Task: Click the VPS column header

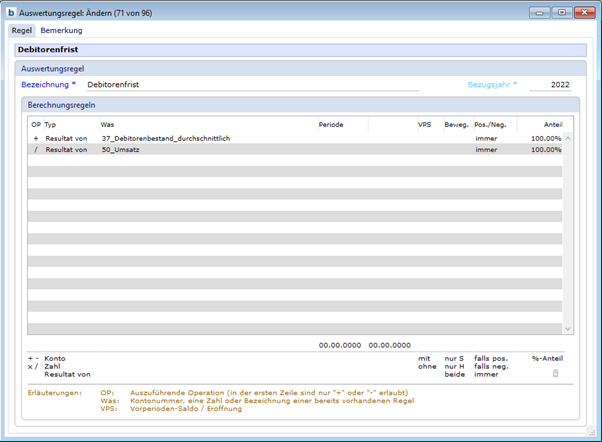Action: click(424, 124)
